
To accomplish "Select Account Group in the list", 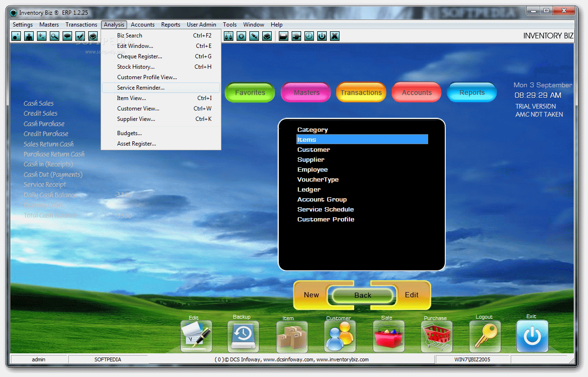I will click(362, 199).
